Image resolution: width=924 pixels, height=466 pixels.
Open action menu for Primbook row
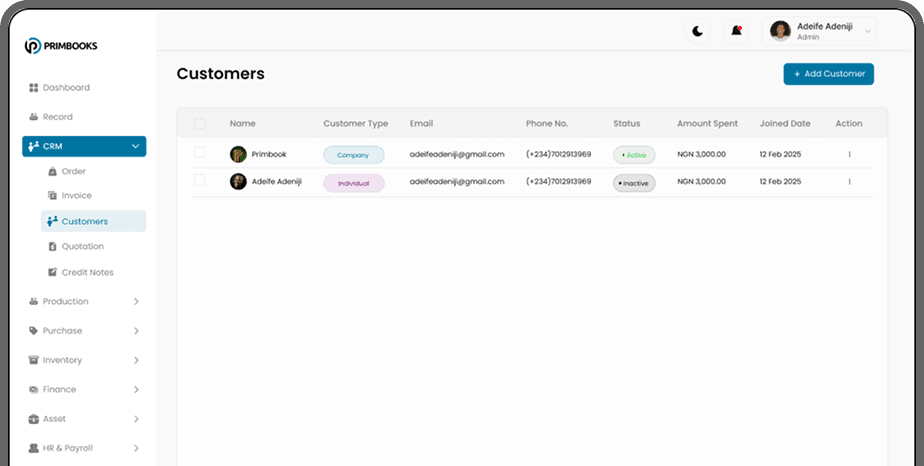[849, 154]
